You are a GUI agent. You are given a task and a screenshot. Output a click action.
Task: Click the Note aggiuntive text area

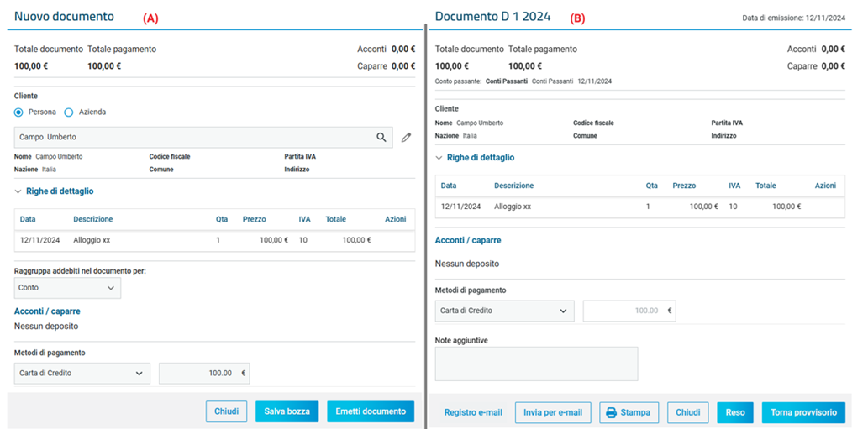536,364
